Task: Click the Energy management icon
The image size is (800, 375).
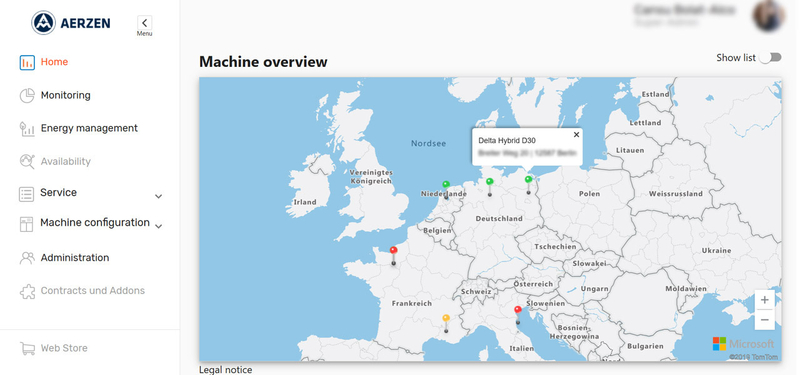Action: tap(27, 129)
